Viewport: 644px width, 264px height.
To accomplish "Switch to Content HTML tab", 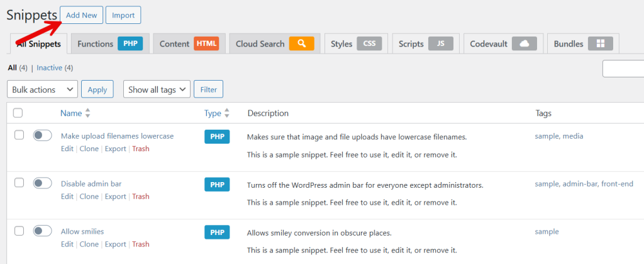I will pos(189,44).
